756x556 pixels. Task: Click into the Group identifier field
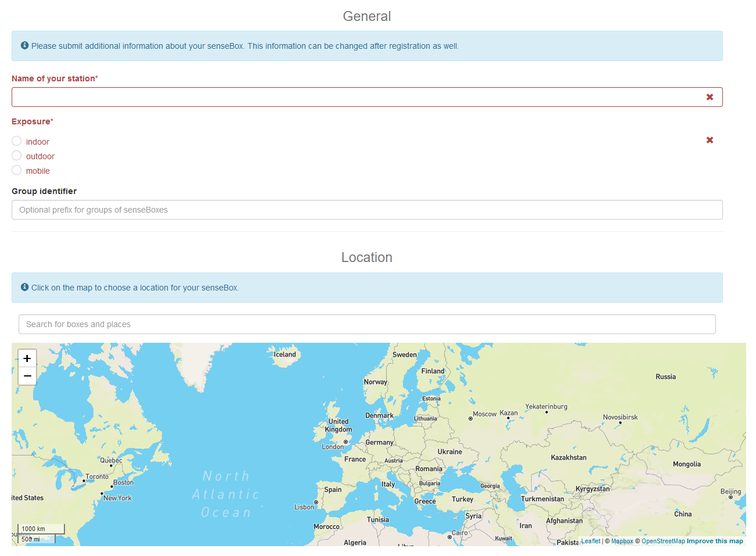(x=366, y=210)
